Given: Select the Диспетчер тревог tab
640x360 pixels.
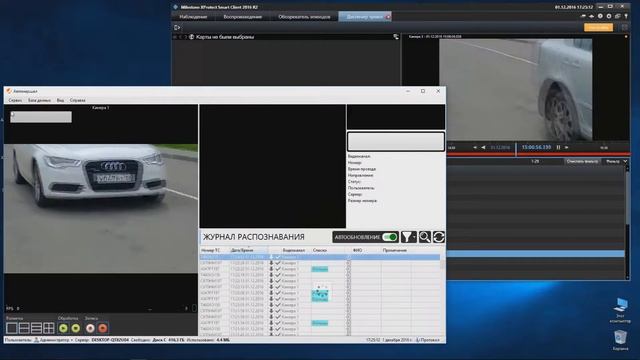Looking at the screenshot, I should click(x=364, y=17).
